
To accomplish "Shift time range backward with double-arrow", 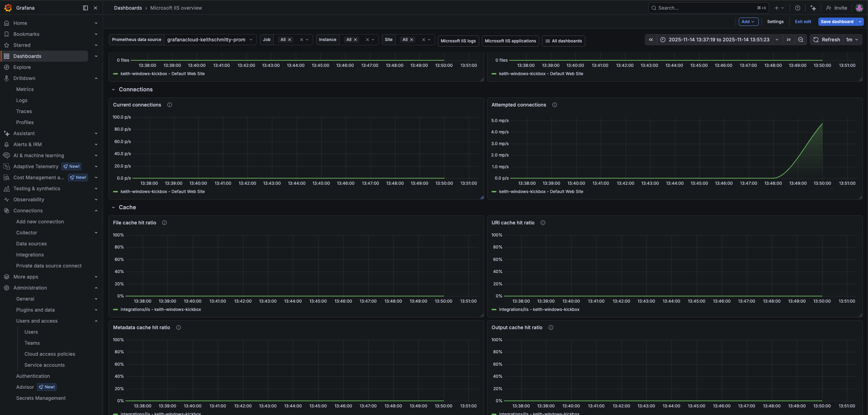I will tap(651, 40).
